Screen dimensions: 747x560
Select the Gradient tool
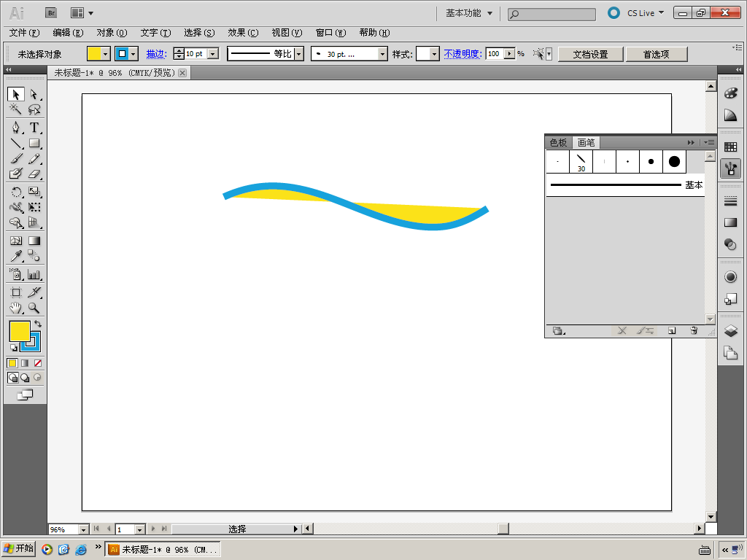click(34, 241)
